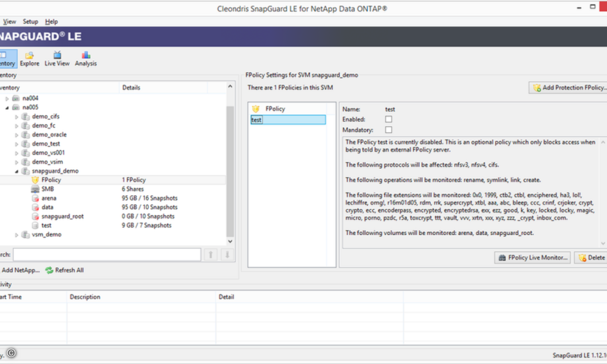Viewport: 607px width, 364px height.
Task: Open the Setup menu
Action: click(30, 22)
